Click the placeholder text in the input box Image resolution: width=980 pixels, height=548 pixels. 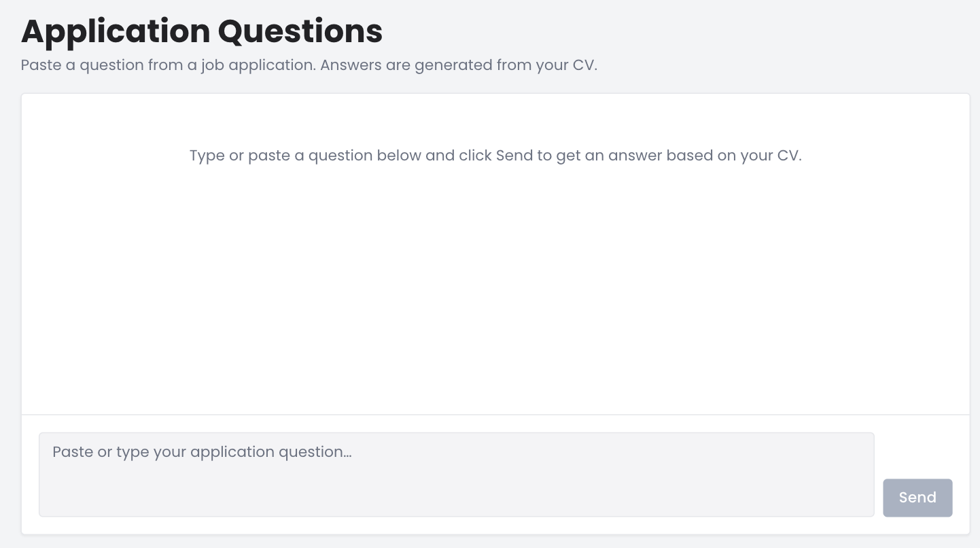click(x=203, y=452)
